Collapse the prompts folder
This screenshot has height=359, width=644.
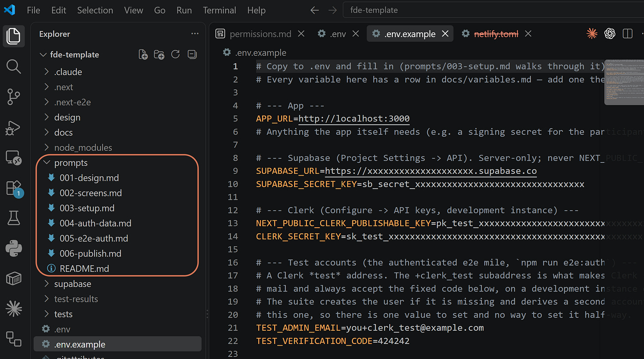47,163
